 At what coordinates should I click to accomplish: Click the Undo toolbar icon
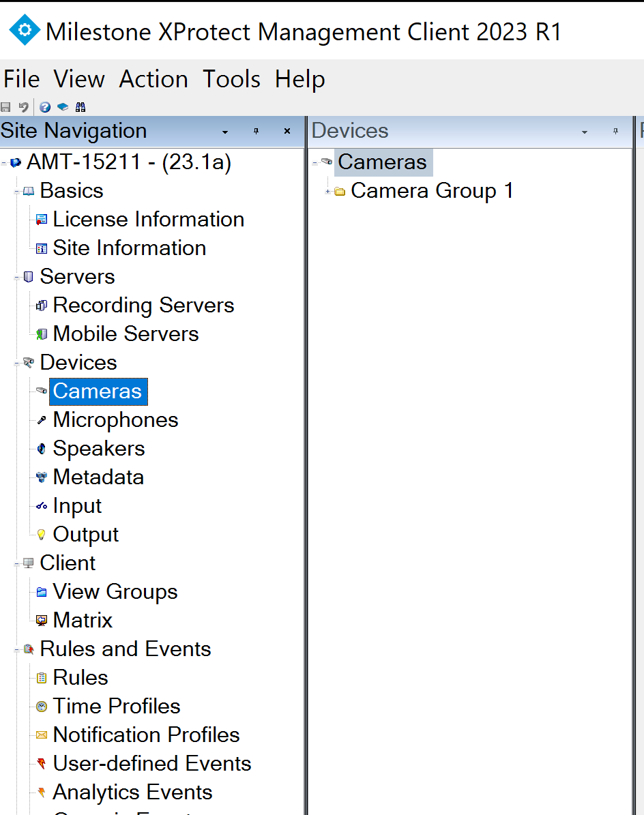click(x=23, y=106)
